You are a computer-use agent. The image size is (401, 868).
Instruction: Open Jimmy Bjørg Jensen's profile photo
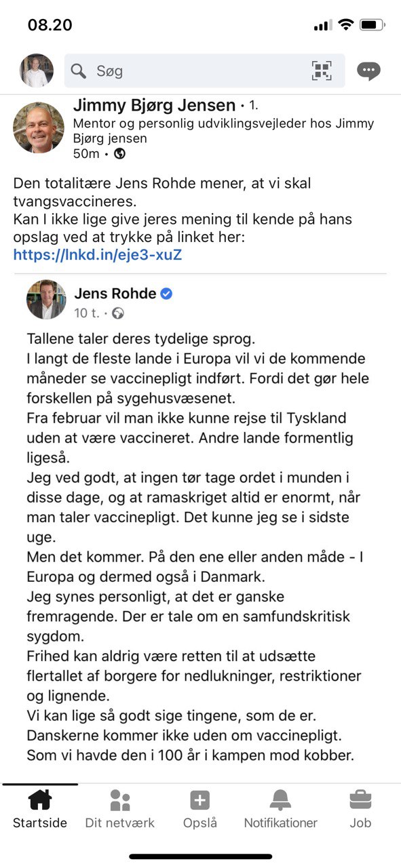[39, 127]
